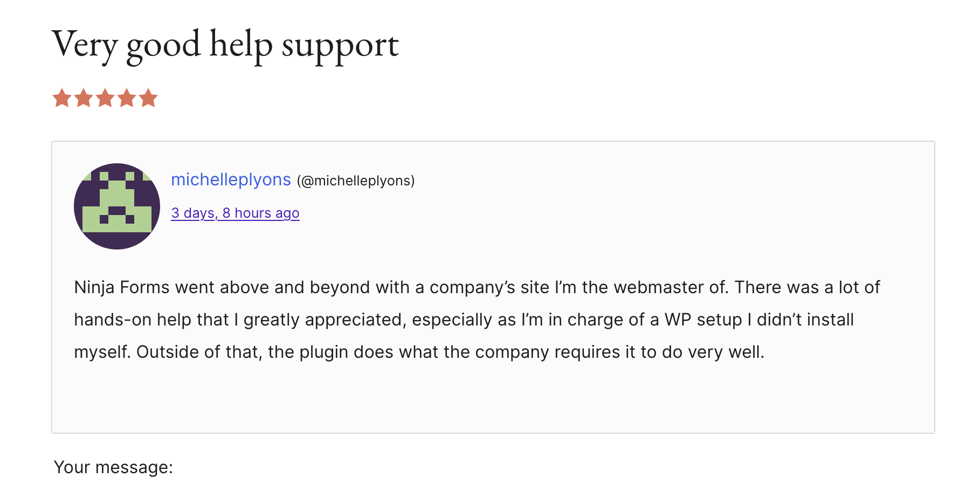Click the second rating star

(84, 99)
